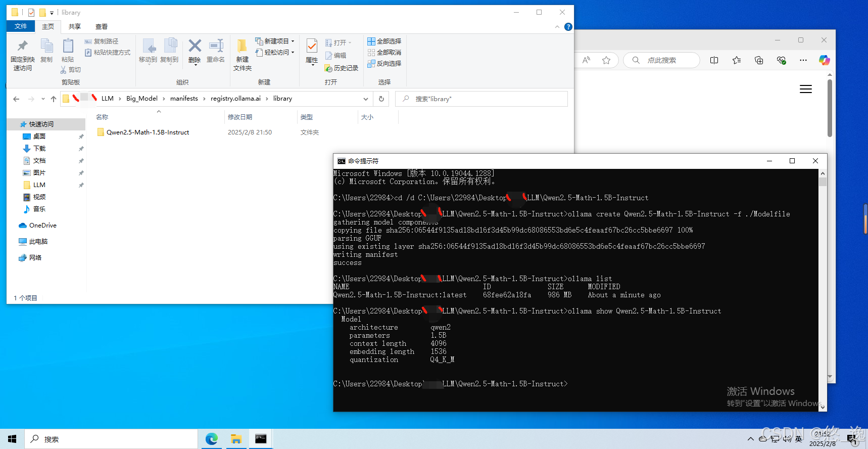Open Edge Settings and more ellipsis

click(x=803, y=60)
